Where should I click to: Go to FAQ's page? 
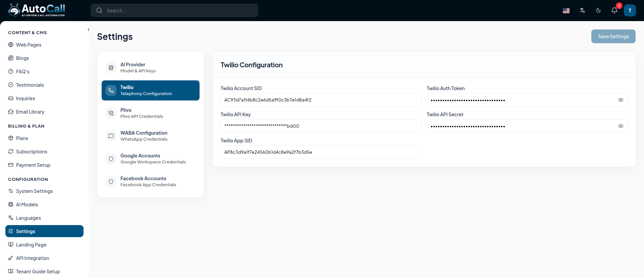[44, 71]
